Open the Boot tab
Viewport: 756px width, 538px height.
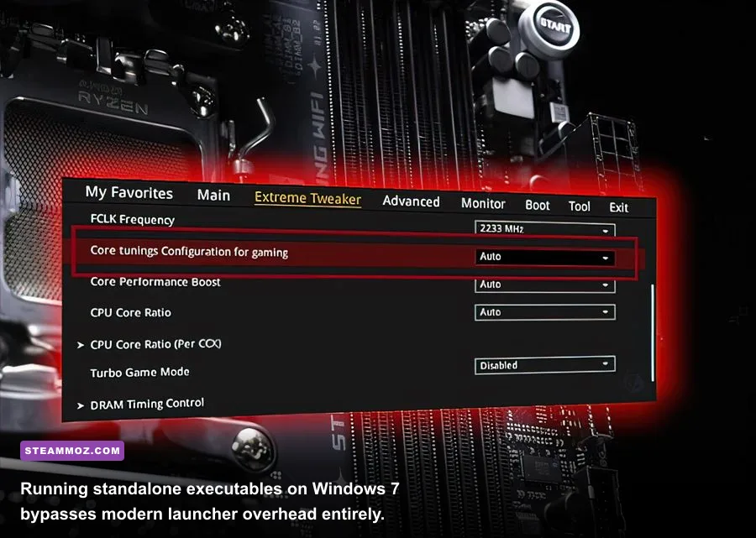(537, 206)
